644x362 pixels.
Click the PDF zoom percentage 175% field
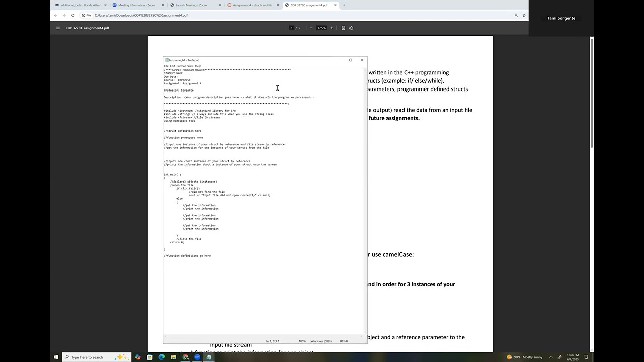[x=321, y=28]
